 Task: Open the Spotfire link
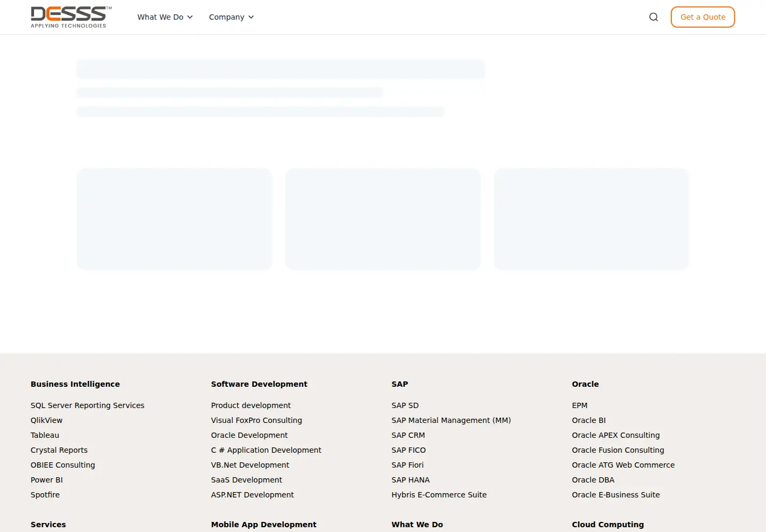coord(45,495)
